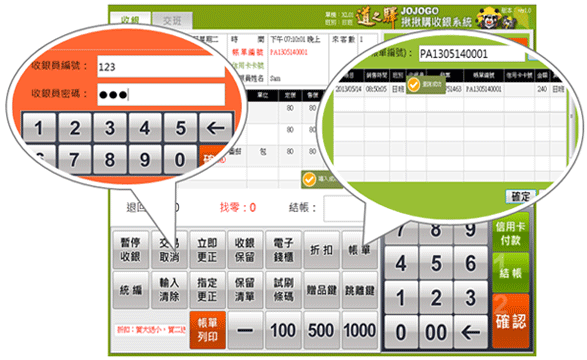Image resolution: width=587 pixels, height=360 pixels.
Task: Click the 帳單列印 print bill button
Action: coord(207,330)
